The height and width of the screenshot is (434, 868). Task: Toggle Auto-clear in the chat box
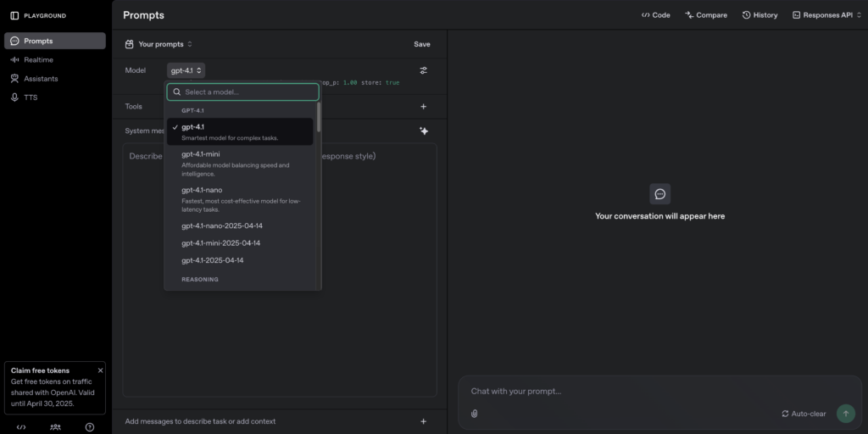804,414
